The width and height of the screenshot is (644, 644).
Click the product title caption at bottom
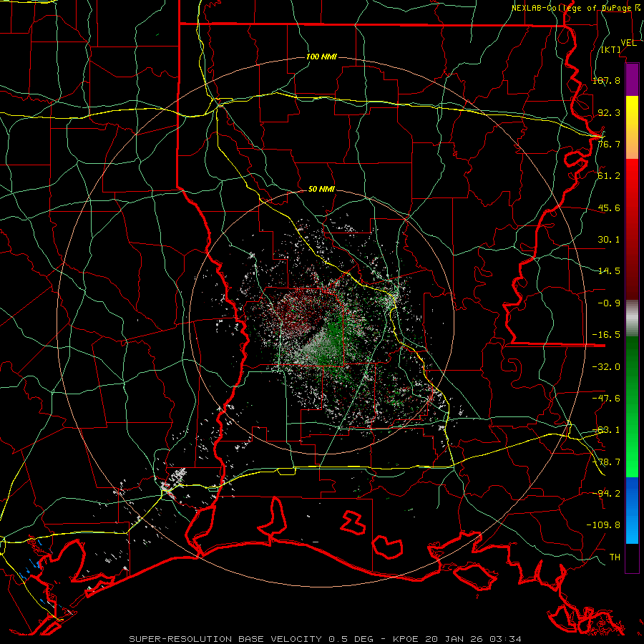click(x=326, y=639)
